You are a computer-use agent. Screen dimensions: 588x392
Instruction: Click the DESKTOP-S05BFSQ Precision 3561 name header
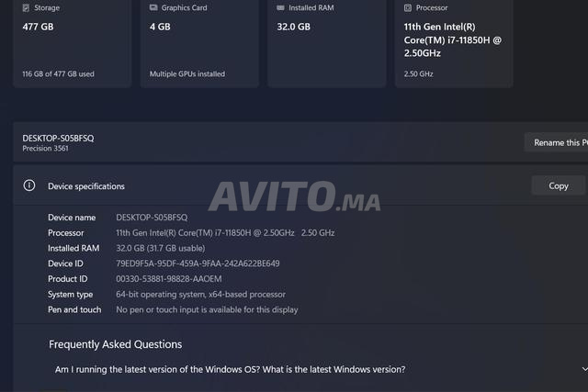[58, 142]
